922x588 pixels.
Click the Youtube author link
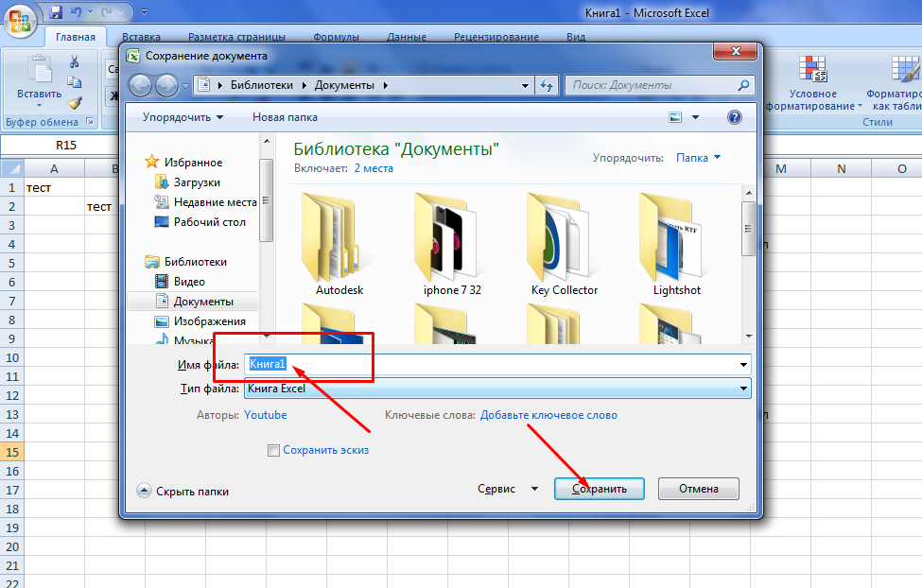coord(265,415)
